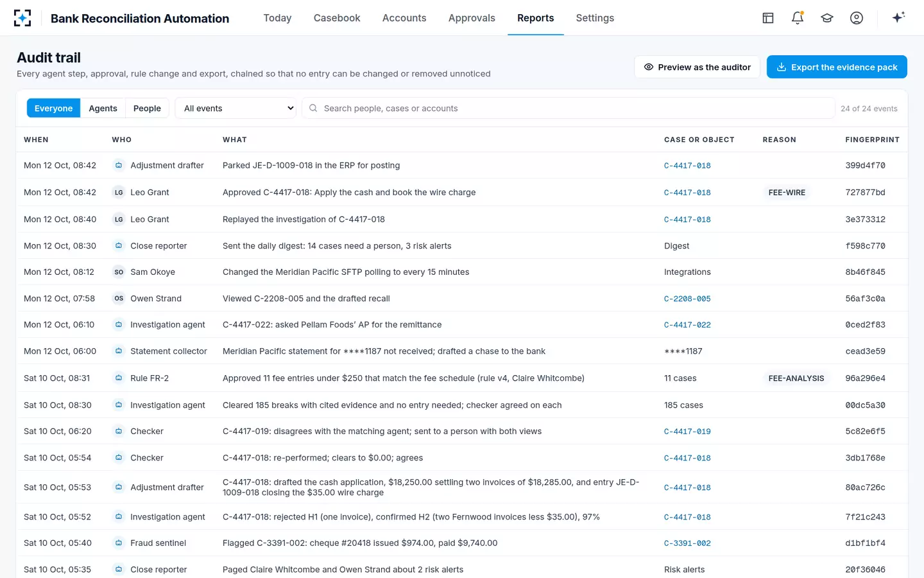The width and height of the screenshot is (924, 578).
Task: Click fingerprint 399d4f70
Action: pos(865,165)
